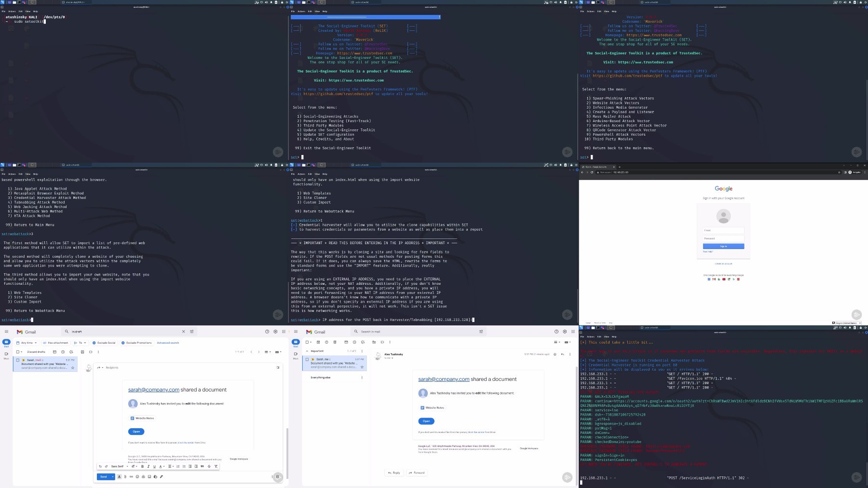Remove formatting in draft formatting bar
Image resolution: width=868 pixels, height=488 pixels.
click(216, 466)
